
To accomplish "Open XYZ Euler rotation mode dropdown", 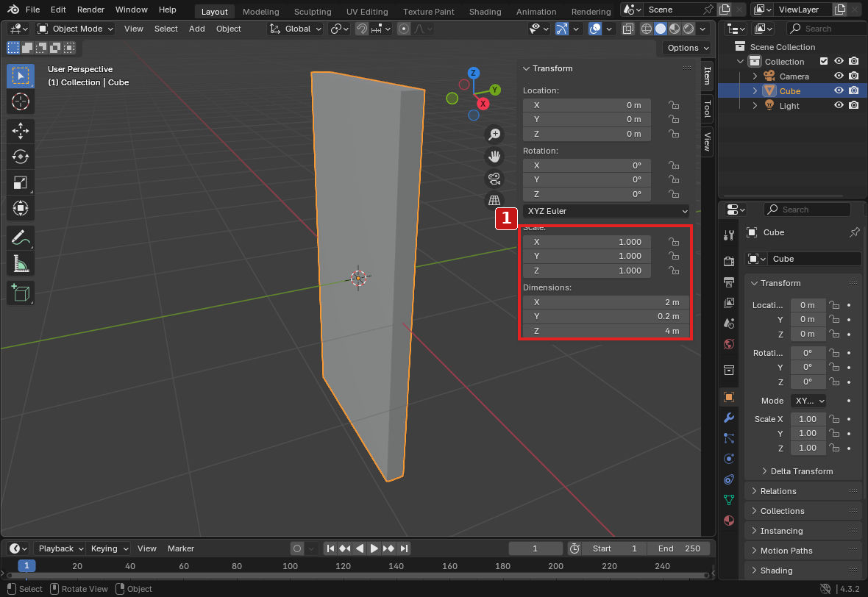I will pyautogui.click(x=608, y=211).
